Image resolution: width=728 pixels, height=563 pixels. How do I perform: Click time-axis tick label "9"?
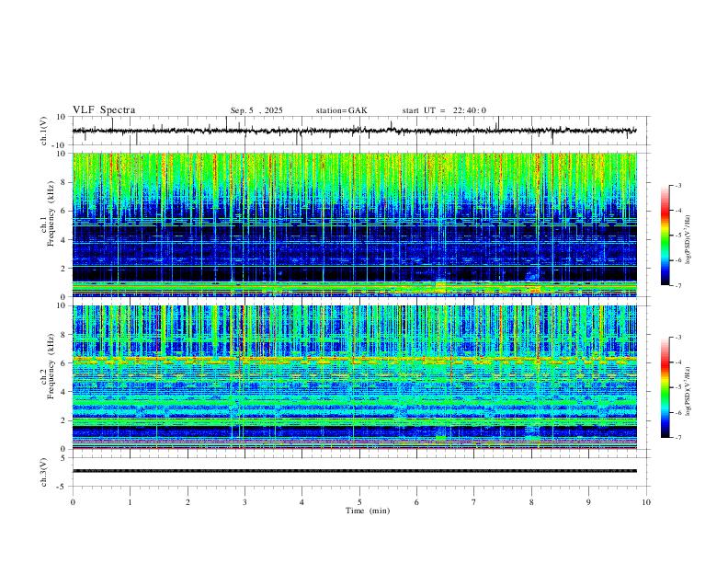click(x=588, y=502)
